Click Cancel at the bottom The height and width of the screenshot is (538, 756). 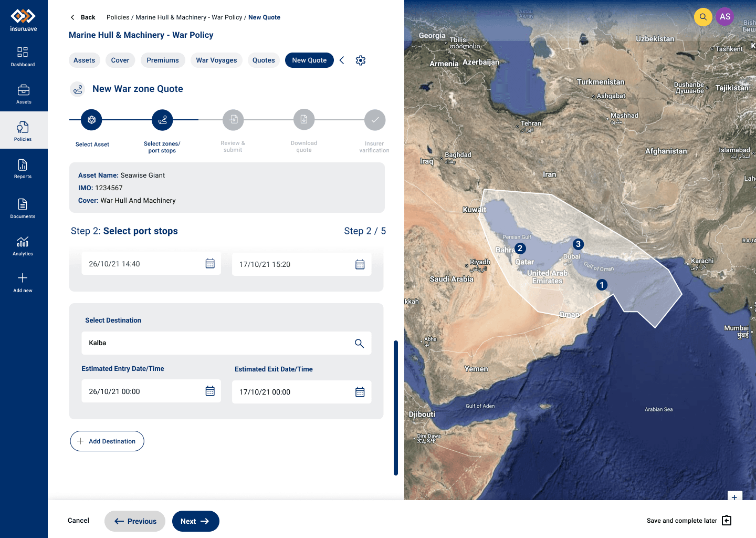click(79, 521)
